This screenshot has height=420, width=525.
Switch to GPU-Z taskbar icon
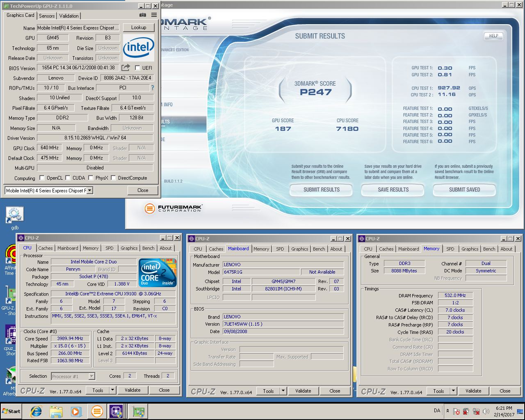pyautogui.click(x=139, y=411)
